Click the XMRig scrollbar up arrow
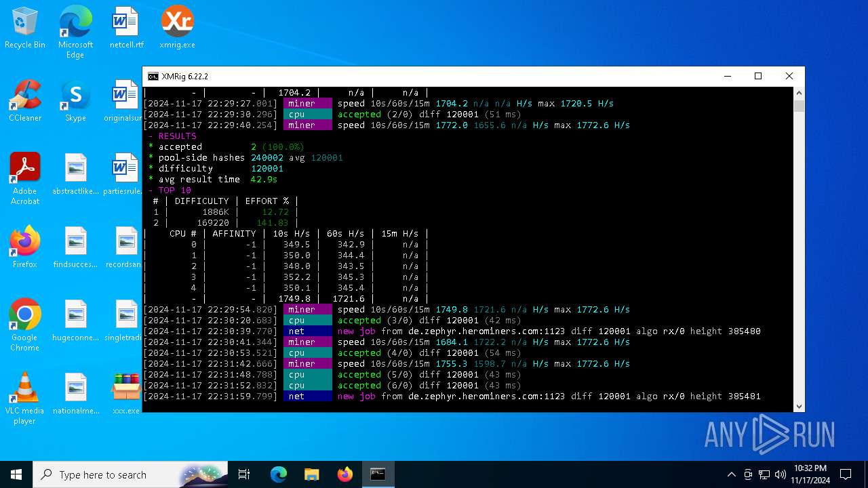The width and height of the screenshot is (868, 488). pyautogui.click(x=800, y=93)
